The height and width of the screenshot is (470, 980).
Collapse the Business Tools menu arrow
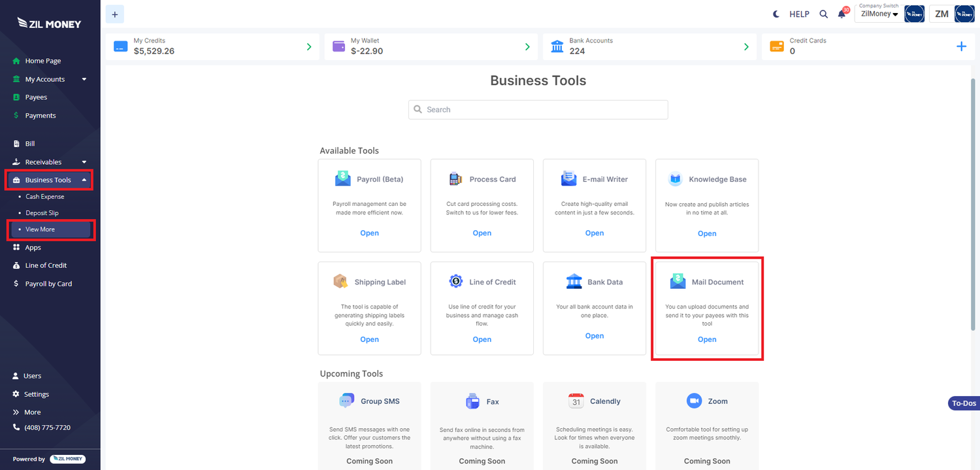tap(84, 180)
